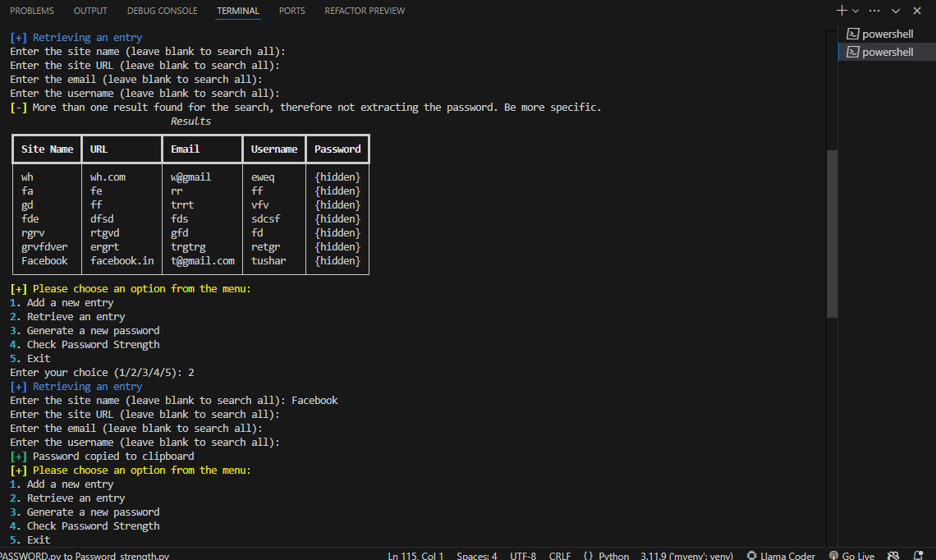Open a new terminal with the plus icon
This screenshot has height=560, width=936.
click(842, 11)
